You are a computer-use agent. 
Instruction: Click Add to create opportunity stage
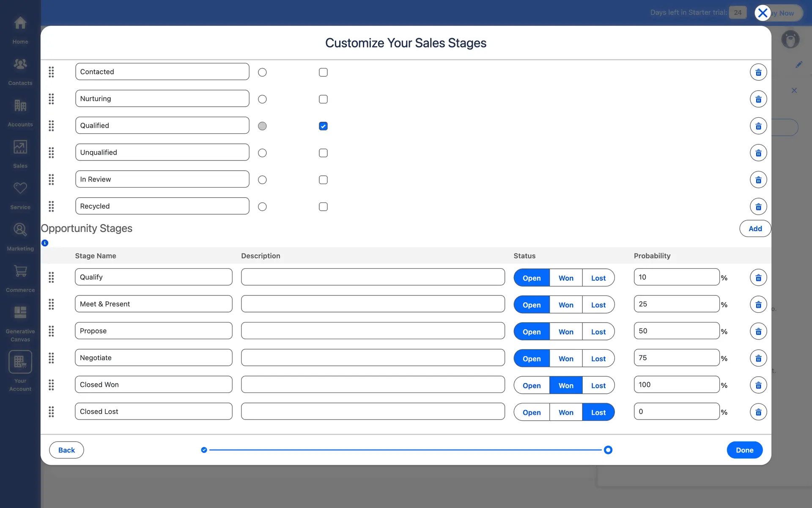tap(755, 229)
